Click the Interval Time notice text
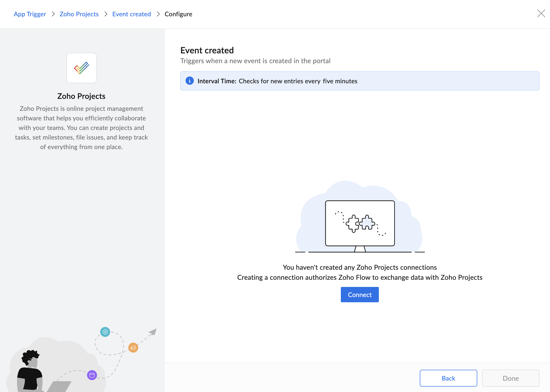The image size is (550, 392). (277, 81)
